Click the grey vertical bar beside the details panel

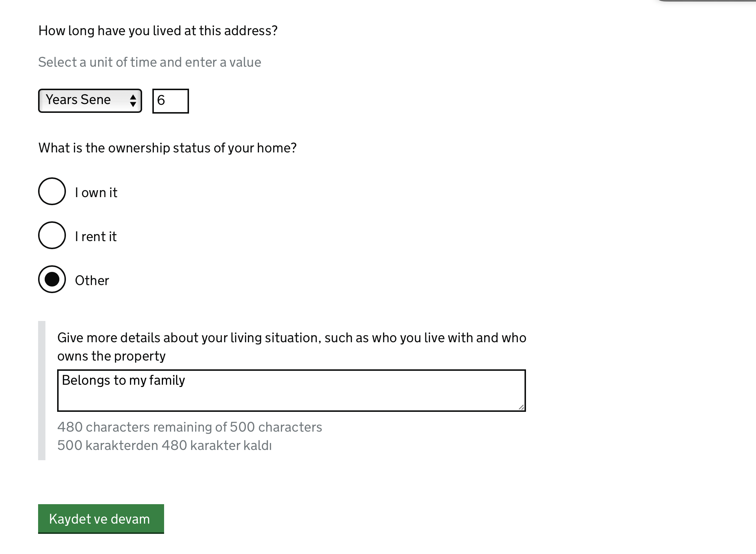[42, 391]
